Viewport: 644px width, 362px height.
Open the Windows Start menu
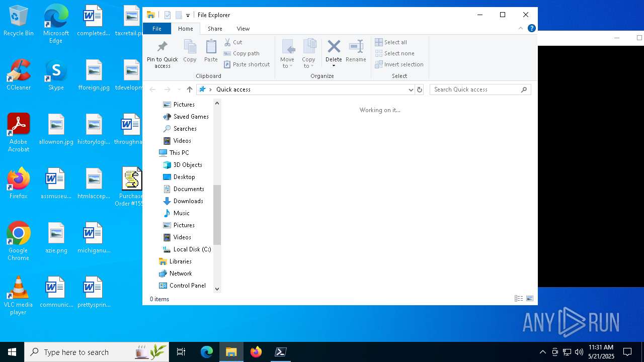tap(12, 352)
